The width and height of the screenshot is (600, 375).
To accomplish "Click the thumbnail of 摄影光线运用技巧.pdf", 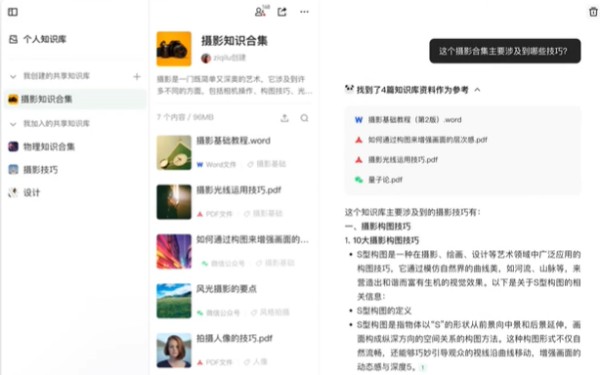I will coord(174,202).
